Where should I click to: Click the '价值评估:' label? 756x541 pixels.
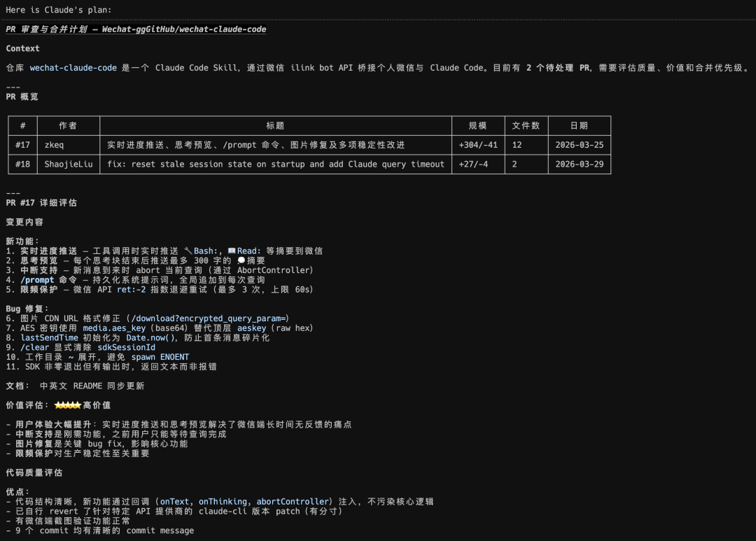(x=27, y=405)
